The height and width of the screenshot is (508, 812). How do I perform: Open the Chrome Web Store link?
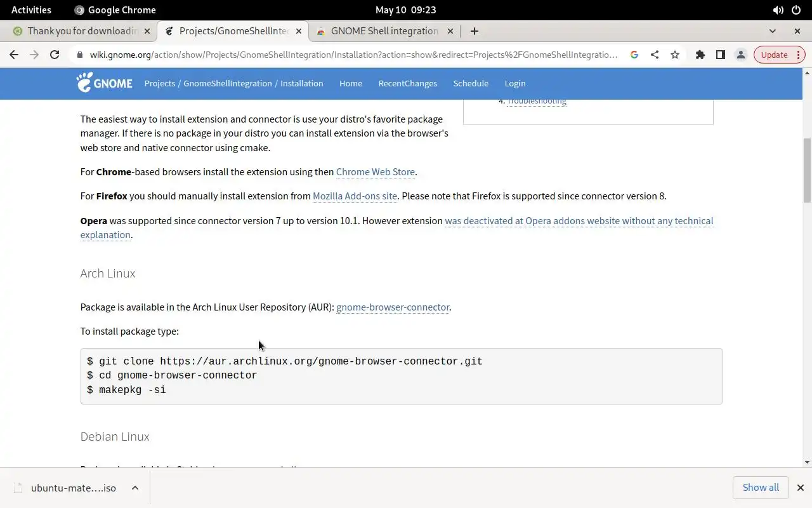click(x=376, y=171)
